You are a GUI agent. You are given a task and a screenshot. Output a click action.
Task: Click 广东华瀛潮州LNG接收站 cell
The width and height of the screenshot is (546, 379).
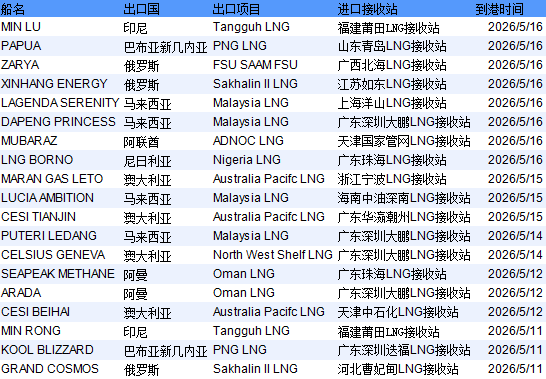pyautogui.click(x=404, y=217)
